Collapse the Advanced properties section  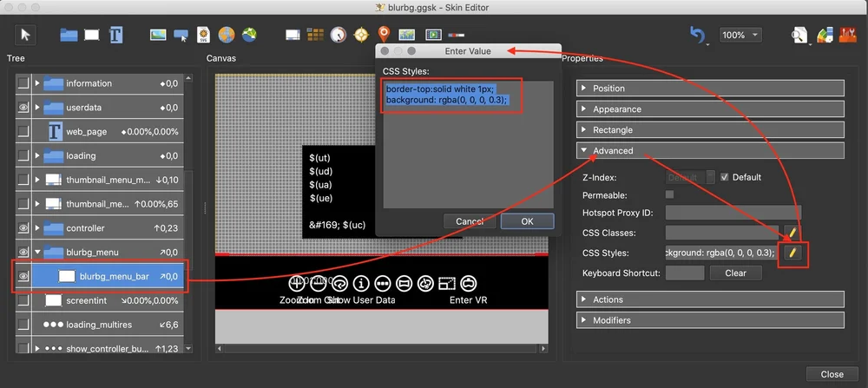[710, 150]
